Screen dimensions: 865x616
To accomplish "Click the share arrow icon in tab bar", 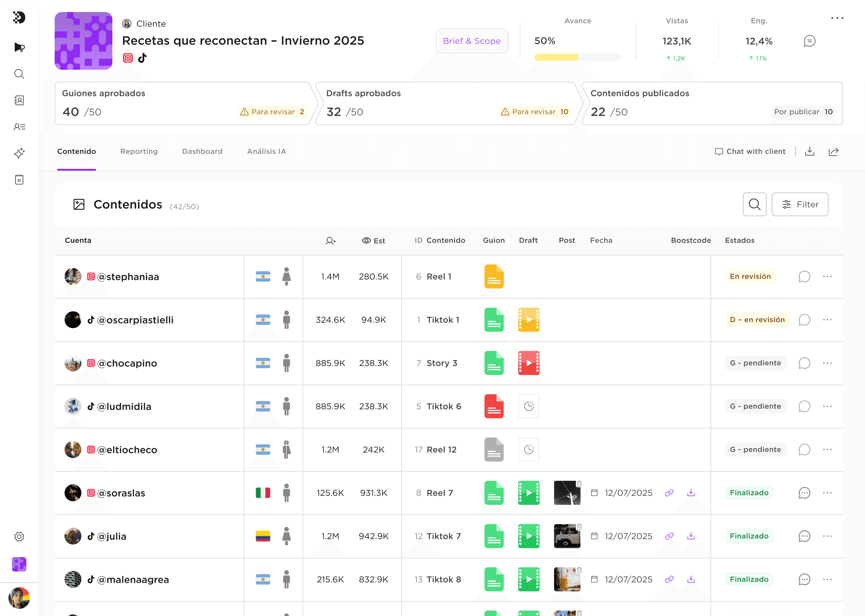I will tap(833, 152).
